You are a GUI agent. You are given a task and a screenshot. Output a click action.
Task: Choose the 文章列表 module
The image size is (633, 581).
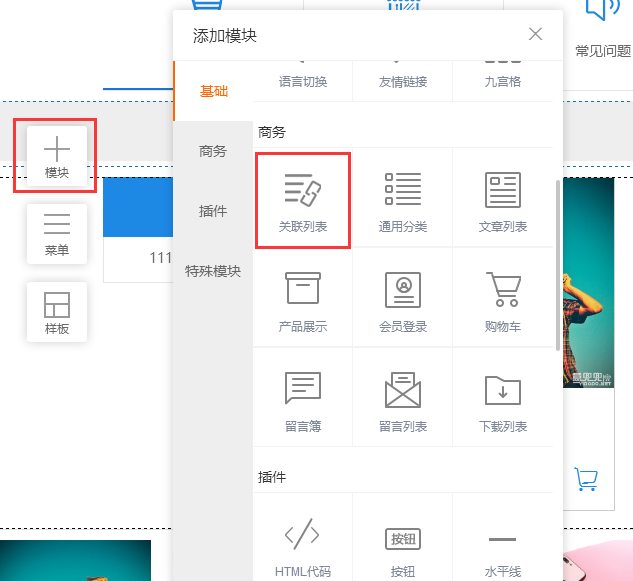tap(503, 198)
